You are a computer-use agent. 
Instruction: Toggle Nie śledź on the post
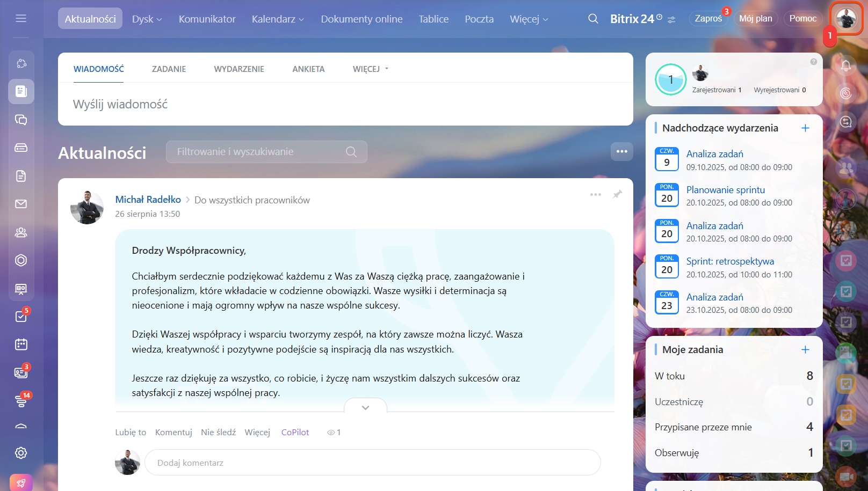[218, 433]
